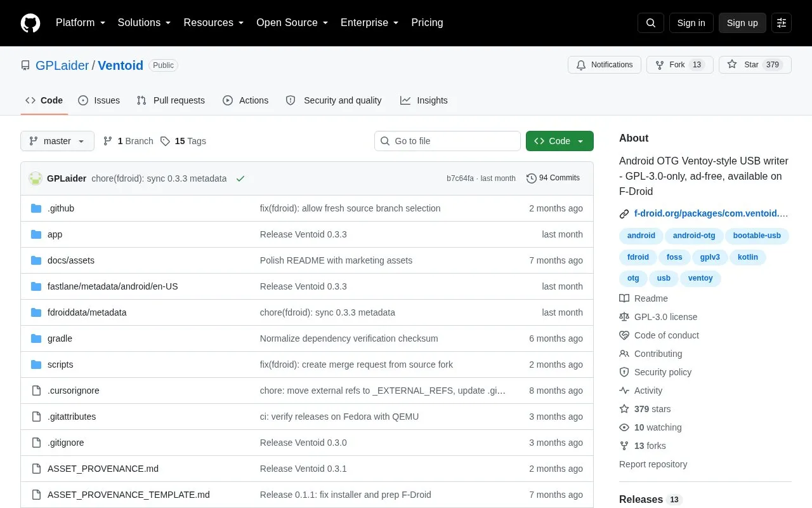Switch to the Code tab
Screen dimensions: 812x508
pyautogui.click(x=44, y=100)
